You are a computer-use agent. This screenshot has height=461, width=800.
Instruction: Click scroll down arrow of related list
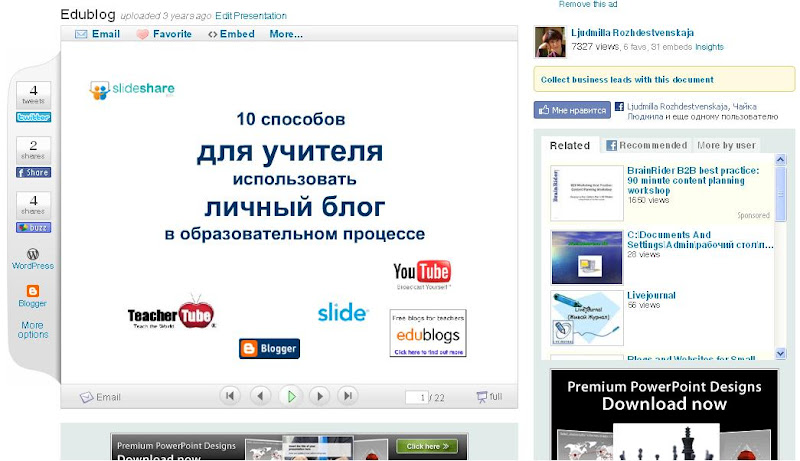(x=780, y=353)
